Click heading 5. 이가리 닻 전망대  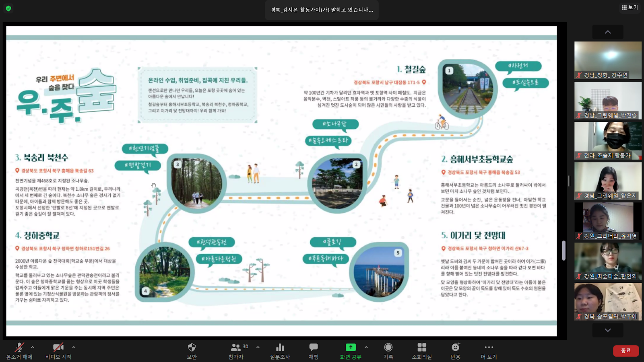click(x=473, y=235)
